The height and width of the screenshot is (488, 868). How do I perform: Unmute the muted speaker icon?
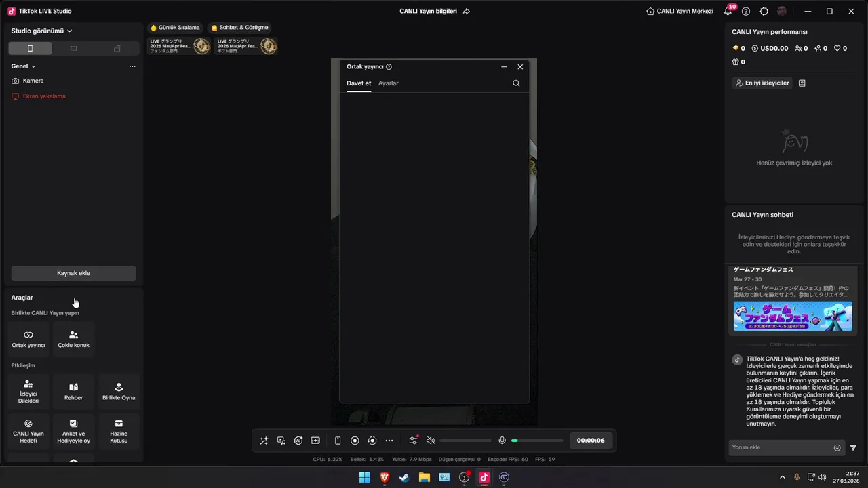[x=430, y=441]
